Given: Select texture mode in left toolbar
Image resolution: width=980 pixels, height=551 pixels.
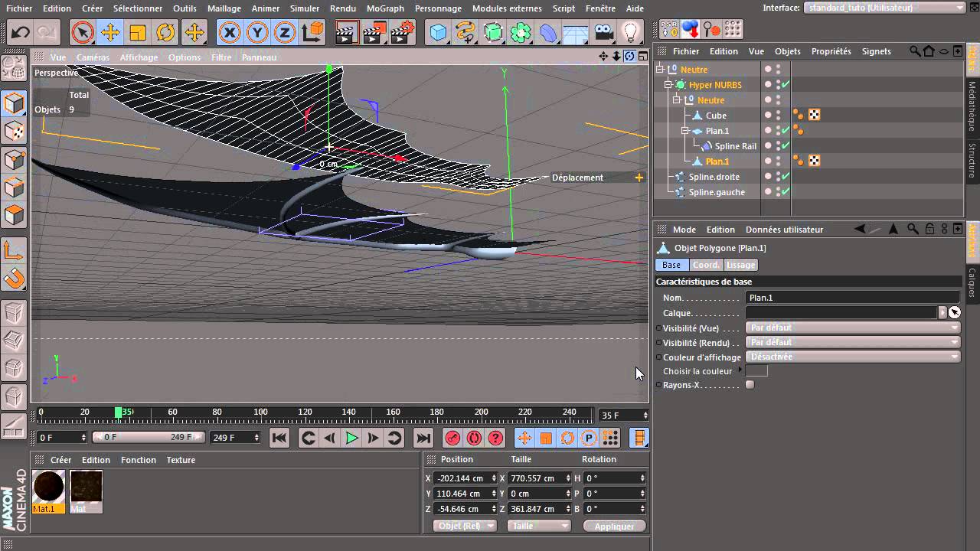Looking at the screenshot, I should point(15,132).
